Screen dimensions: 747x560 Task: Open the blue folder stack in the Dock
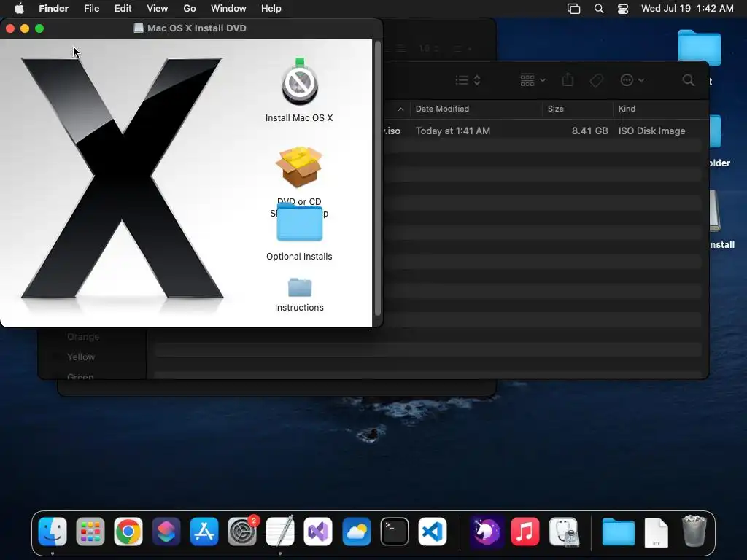[618, 532]
